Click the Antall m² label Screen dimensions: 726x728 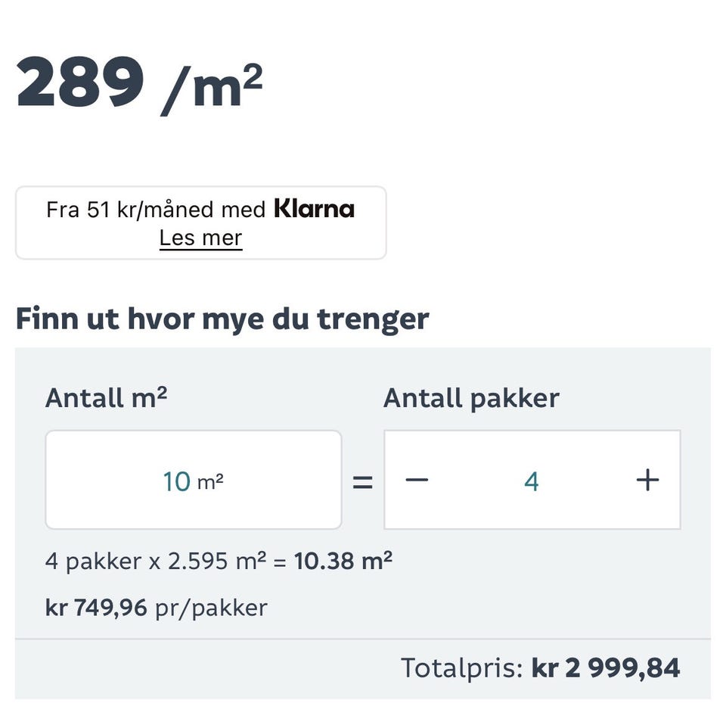tap(106, 398)
